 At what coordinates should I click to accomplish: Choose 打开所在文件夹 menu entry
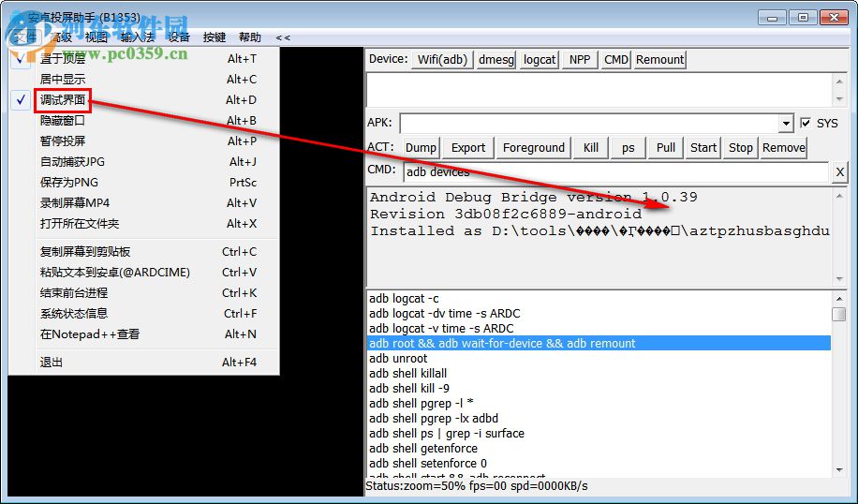pyautogui.click(x=144, y=224)
